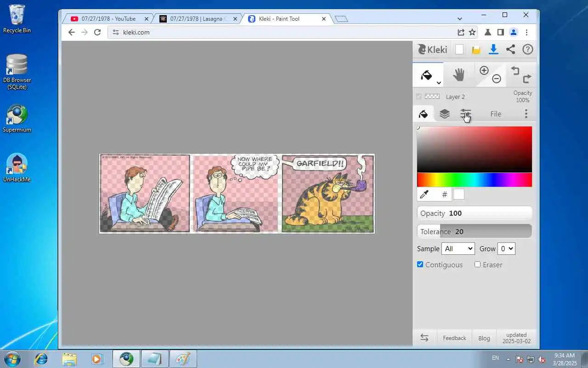The height and width of the screenshot is (368, 588).
Task: Open the Grow dropdown set to 0
Action: [x=506, y=248]
